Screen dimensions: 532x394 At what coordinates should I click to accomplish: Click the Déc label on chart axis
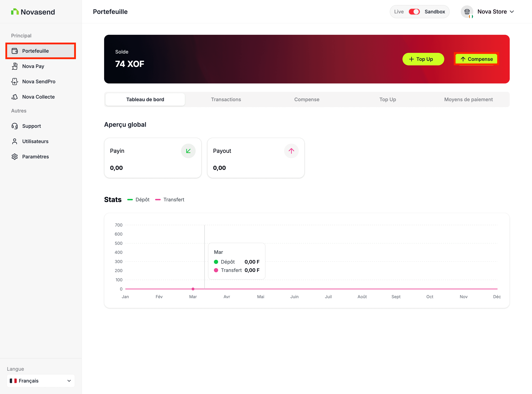pos(497,297)
